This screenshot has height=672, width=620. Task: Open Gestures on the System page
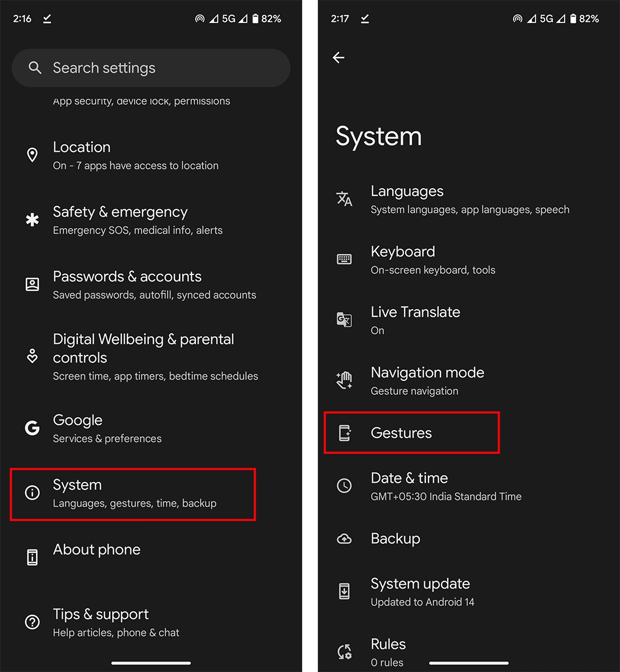click(412, 433)
